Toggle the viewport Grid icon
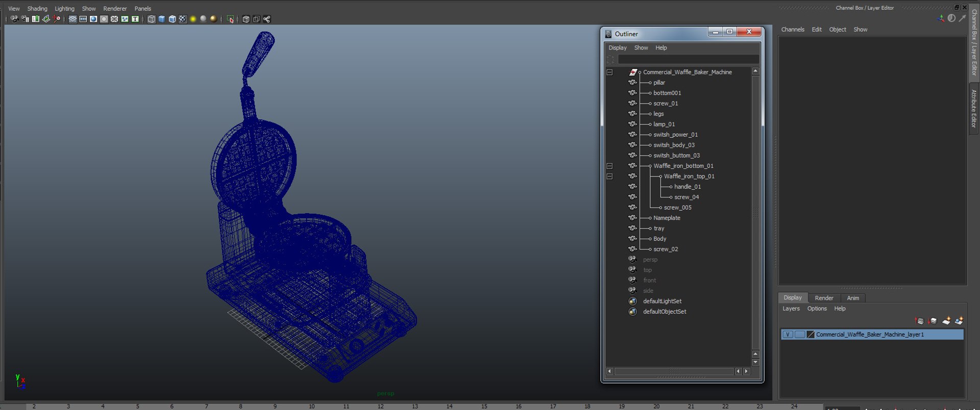This screenshot has width=980, height=410. click(x=72, y=19)
